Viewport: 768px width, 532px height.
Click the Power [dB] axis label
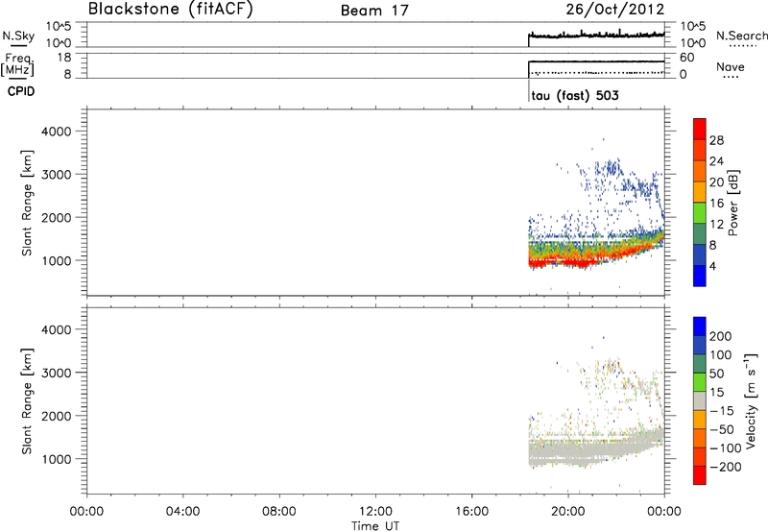point(733,203)
